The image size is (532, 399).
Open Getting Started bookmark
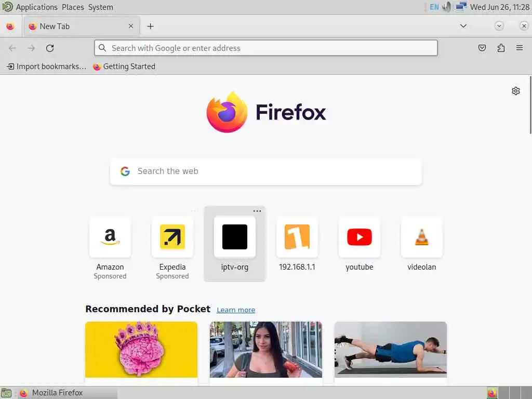pyautogui.click(x=124, y=66)
